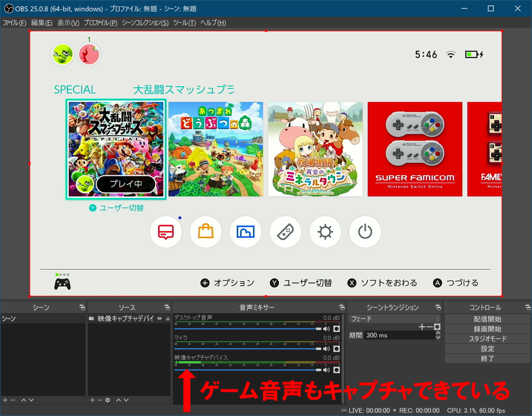532x416 pixels.
Task: Click the LIVE: 00:00:00 status text
Action: click(x=369, y=410)
